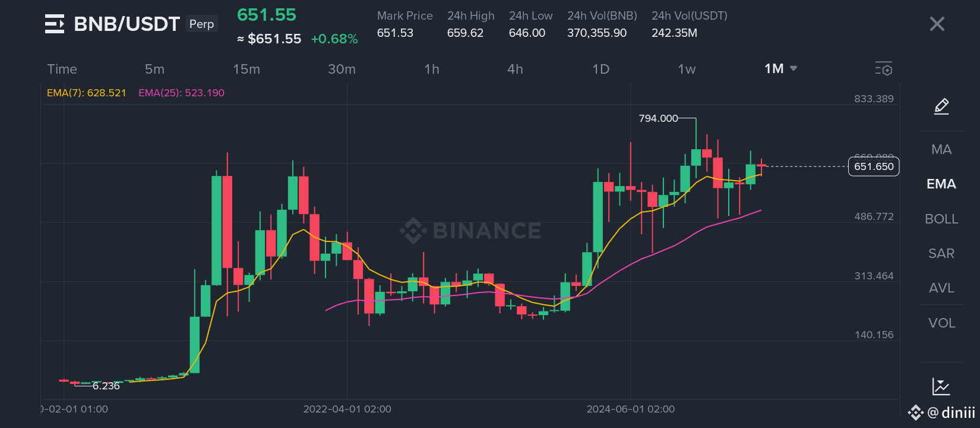Click the 24h High value 659.62

click(465, 33)
